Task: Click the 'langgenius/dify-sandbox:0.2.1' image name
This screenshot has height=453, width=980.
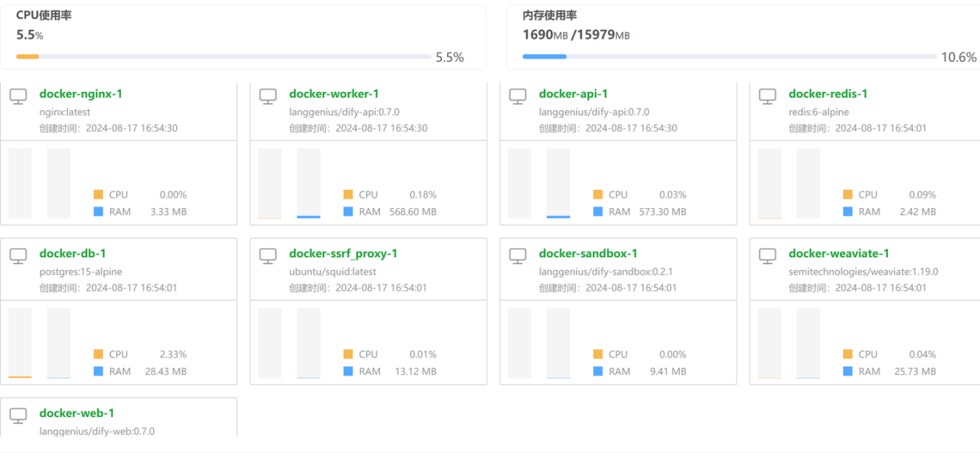Action: click(x=606, y=272)
